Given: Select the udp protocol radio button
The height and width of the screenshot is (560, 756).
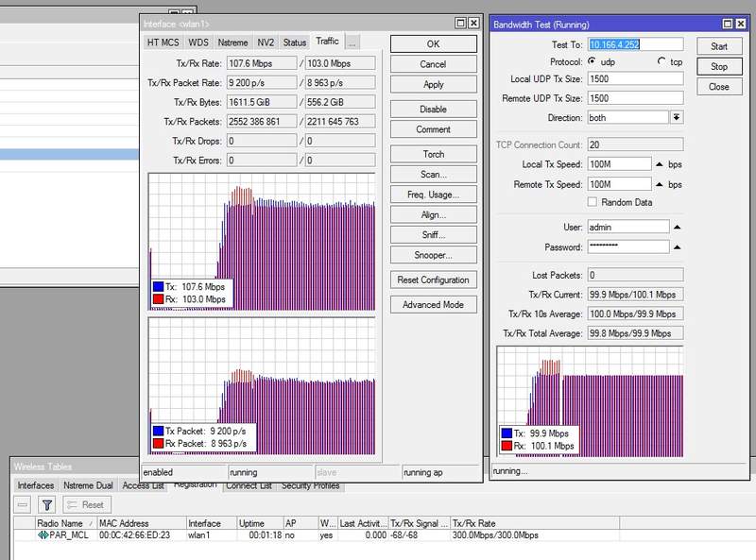Looking at the screenshot, I should tap(592, 61).
